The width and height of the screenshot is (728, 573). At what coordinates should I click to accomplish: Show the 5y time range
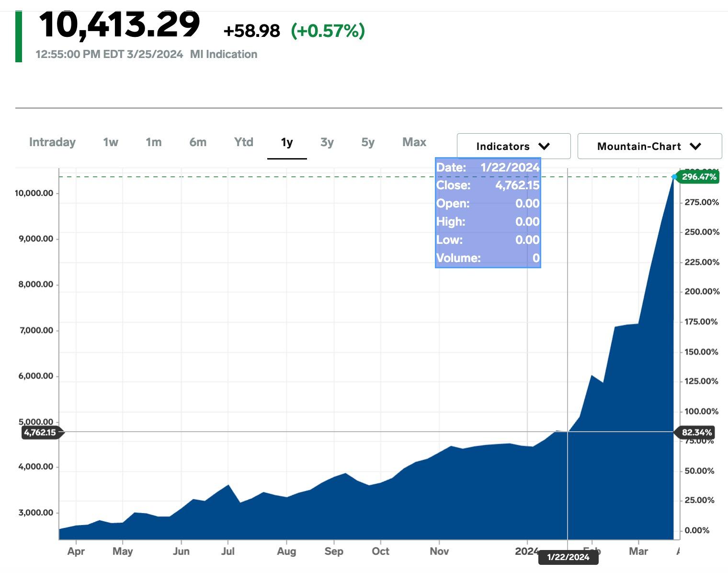[367, 142]
